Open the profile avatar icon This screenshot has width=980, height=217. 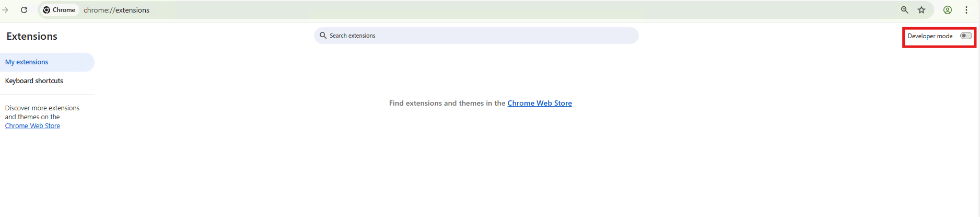coord(948,10)
